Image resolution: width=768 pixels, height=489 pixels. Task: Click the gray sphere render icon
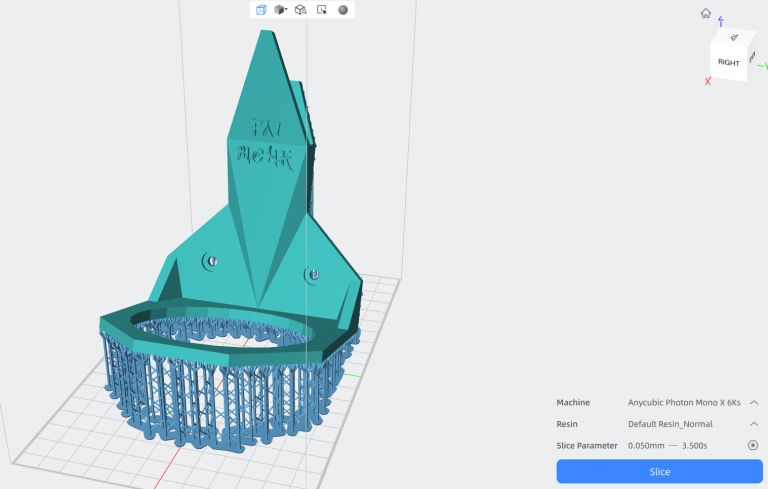coord(343,10)
